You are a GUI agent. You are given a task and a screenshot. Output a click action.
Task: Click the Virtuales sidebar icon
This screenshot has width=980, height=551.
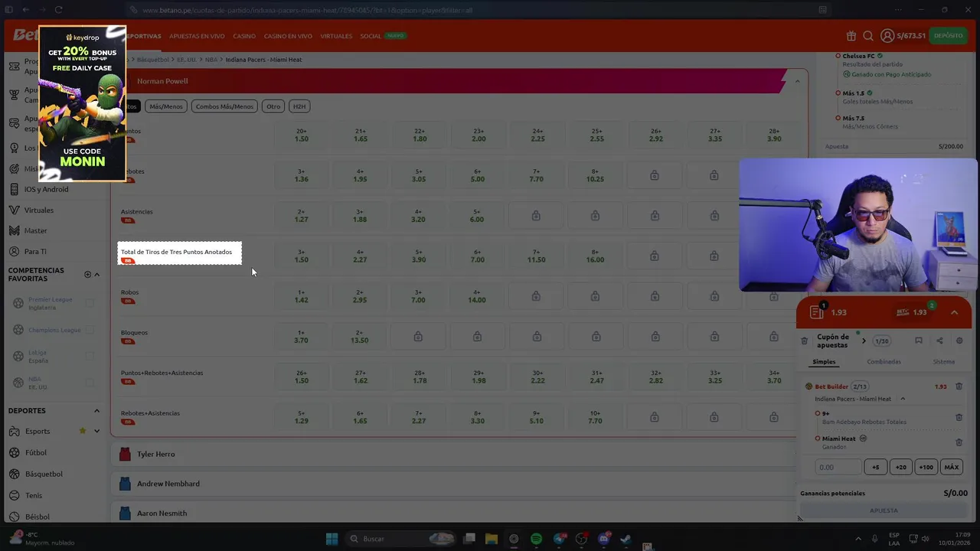14,210
